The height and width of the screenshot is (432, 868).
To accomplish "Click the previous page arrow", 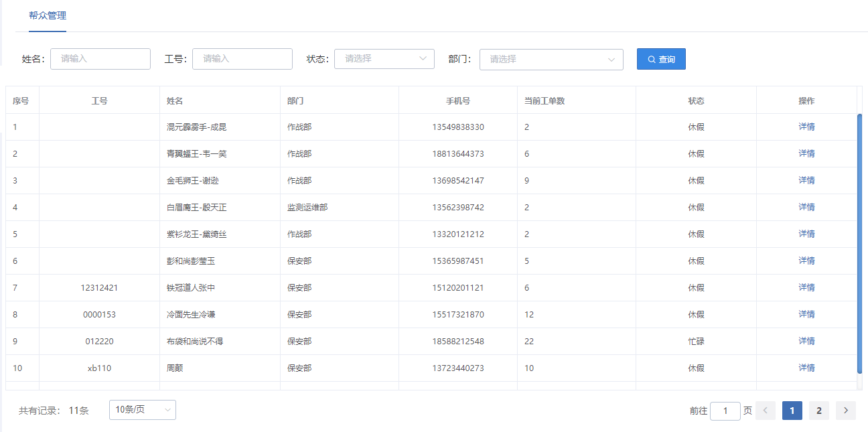I will 766,411.
